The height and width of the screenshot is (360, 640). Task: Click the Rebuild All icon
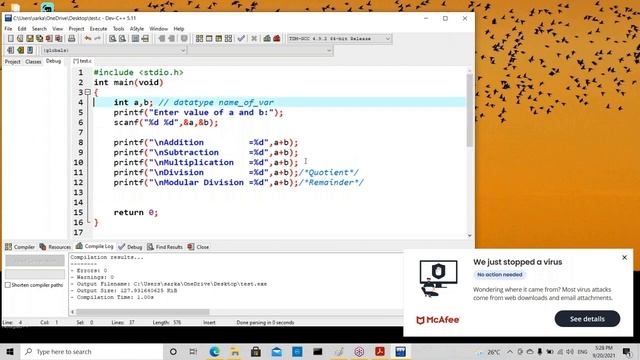pos(229,38)
